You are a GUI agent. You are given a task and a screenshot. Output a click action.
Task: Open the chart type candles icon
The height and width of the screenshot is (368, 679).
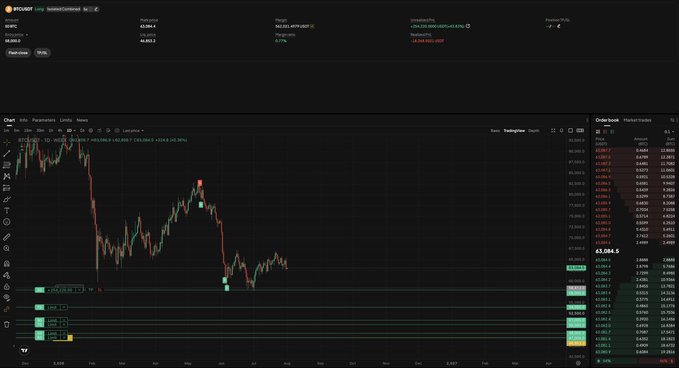click(82, 130)
